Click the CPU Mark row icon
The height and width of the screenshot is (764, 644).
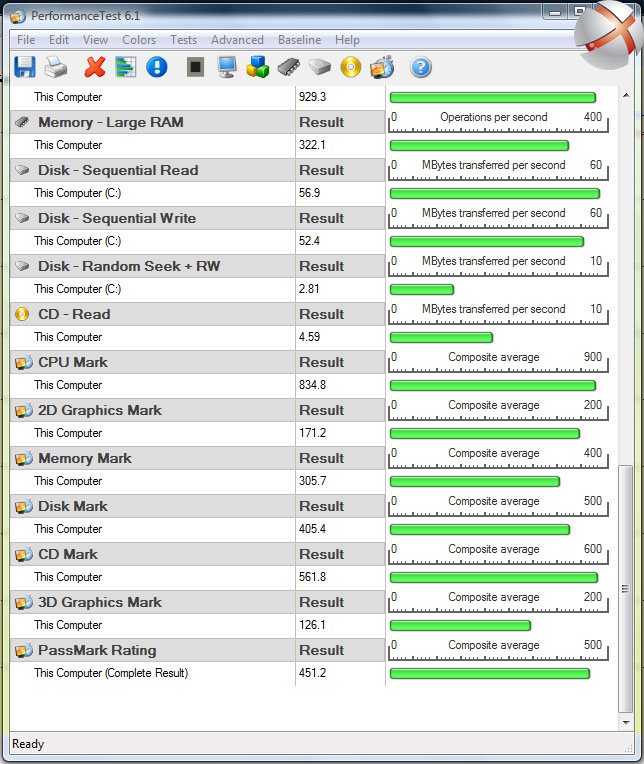[x=23, y=363]
